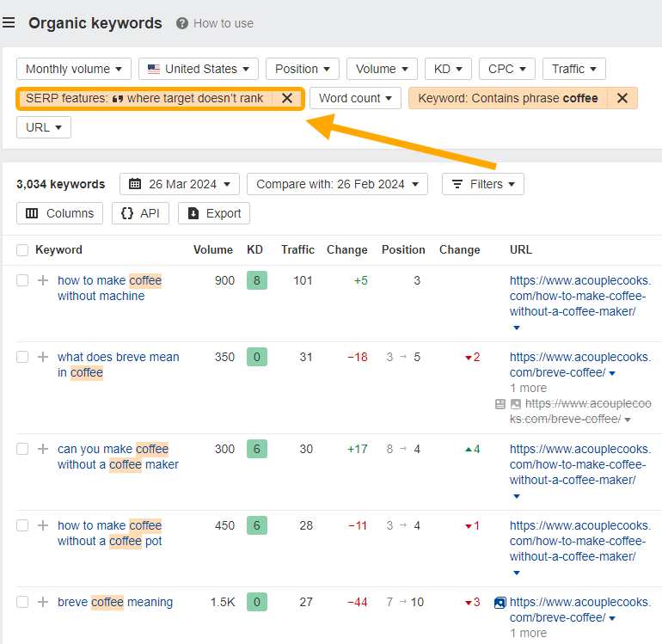Sort by Position column header

coord(403,250)
